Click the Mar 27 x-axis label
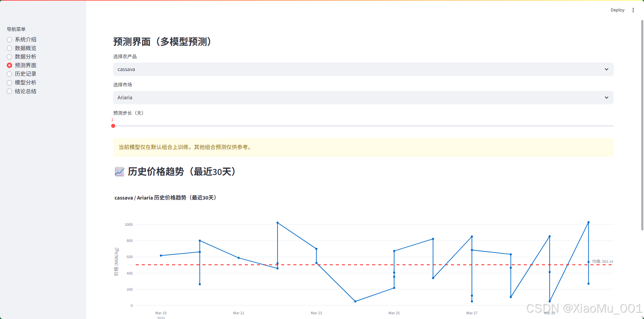644x319 pixels. [472, 313]
